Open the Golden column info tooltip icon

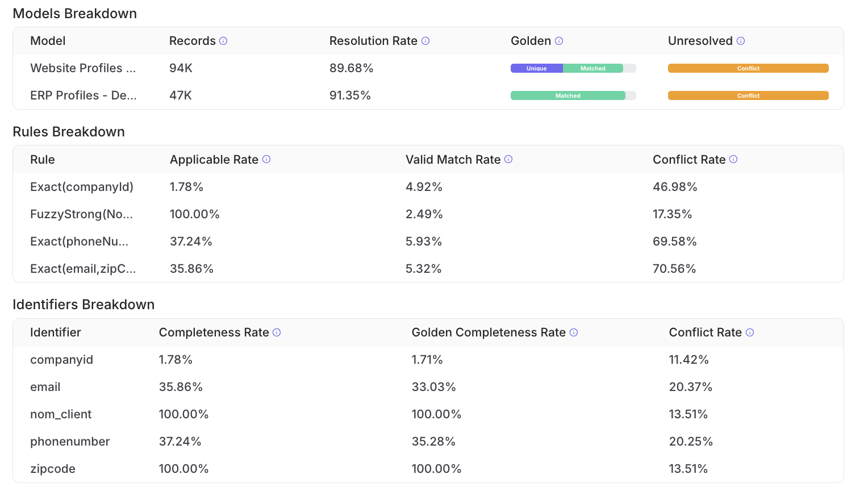[559, 41]
